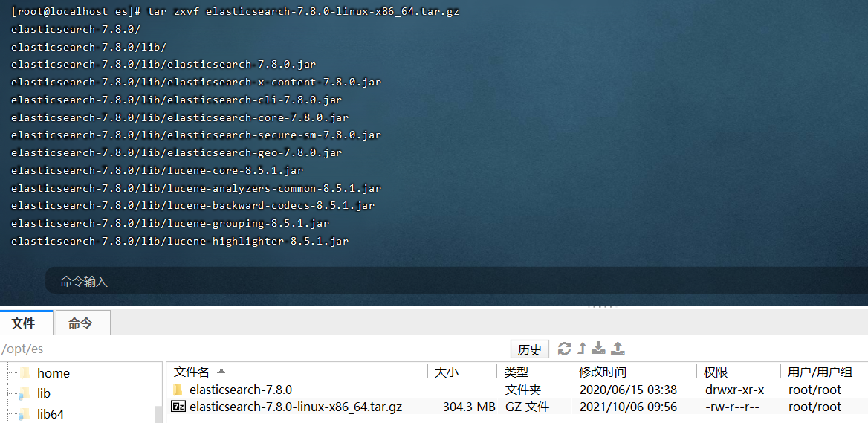The image size is (868, 423).
Task: Click terminal line elasticsearch-7.8.0/lib/elasticsearch-7.8.0.jar
Action: [163, 64]
